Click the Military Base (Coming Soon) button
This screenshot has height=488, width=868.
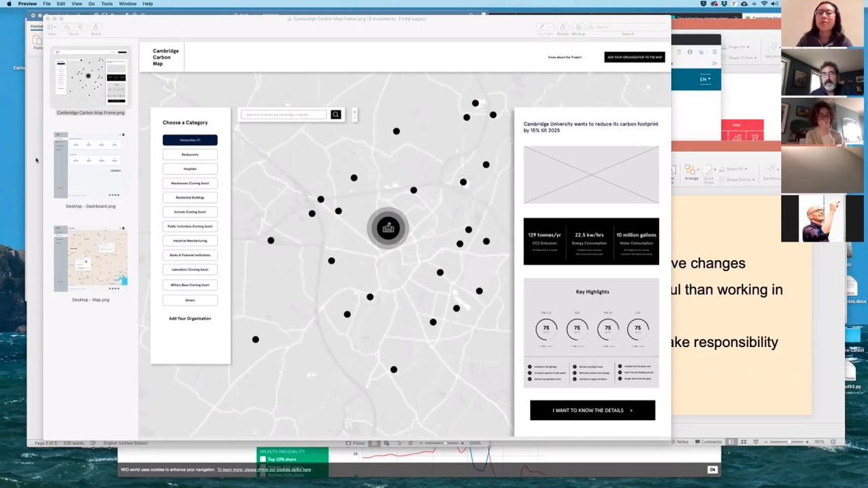point(190,285)
